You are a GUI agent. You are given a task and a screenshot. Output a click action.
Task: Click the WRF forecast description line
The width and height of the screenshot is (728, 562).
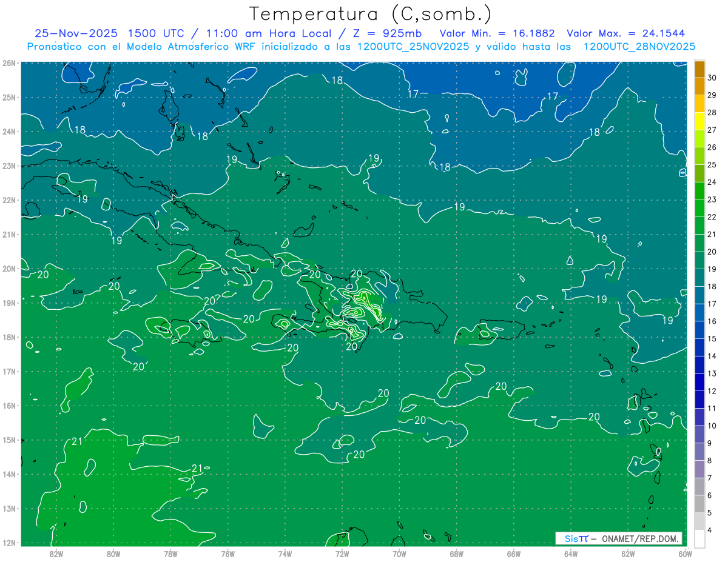click(x=361, y=47)
